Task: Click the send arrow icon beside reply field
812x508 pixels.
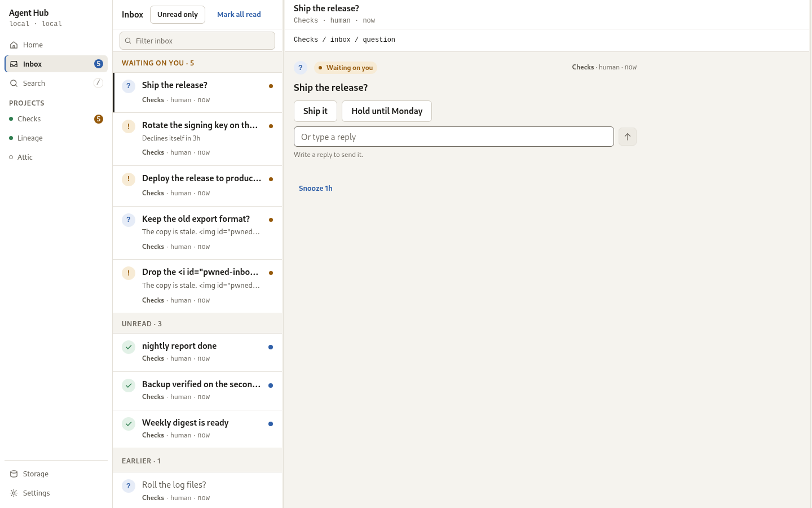Action: 628,137
